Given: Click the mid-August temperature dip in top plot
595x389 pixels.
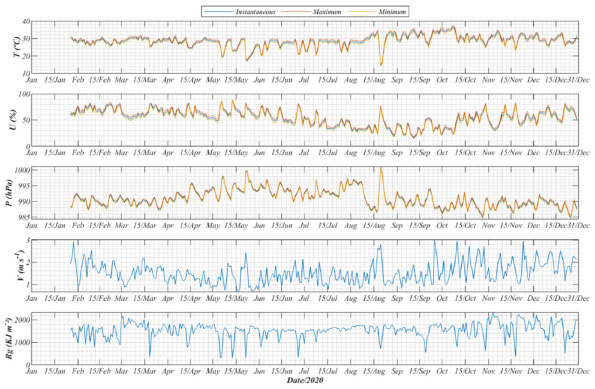Looking at the screenshot, I should 381,64.
